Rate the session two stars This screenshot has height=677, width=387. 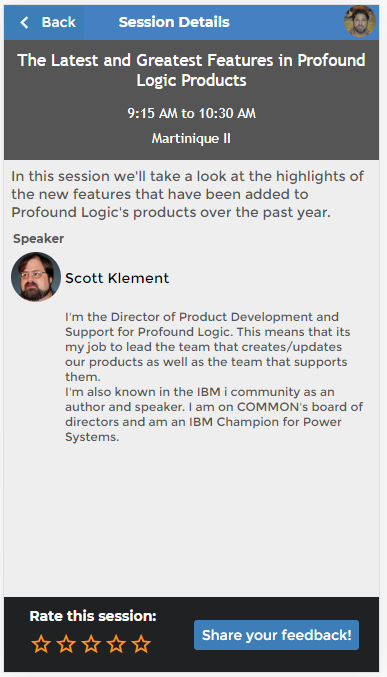(x=67, y=644)
